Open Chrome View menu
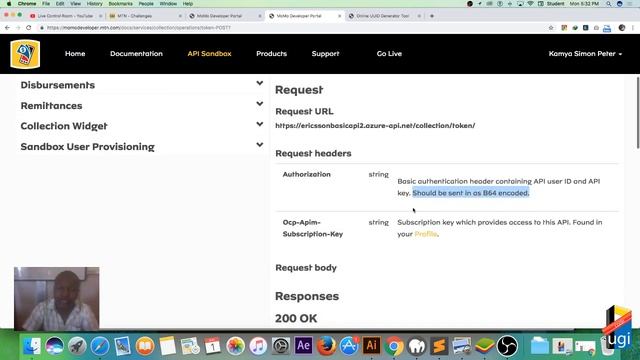640x360 pixels. click(x=76, y=4)
